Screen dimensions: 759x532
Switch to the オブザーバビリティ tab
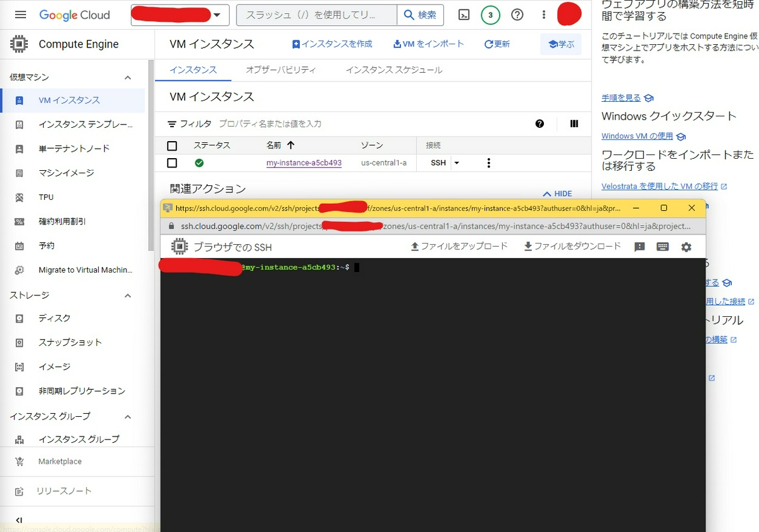tap(281, 70)
